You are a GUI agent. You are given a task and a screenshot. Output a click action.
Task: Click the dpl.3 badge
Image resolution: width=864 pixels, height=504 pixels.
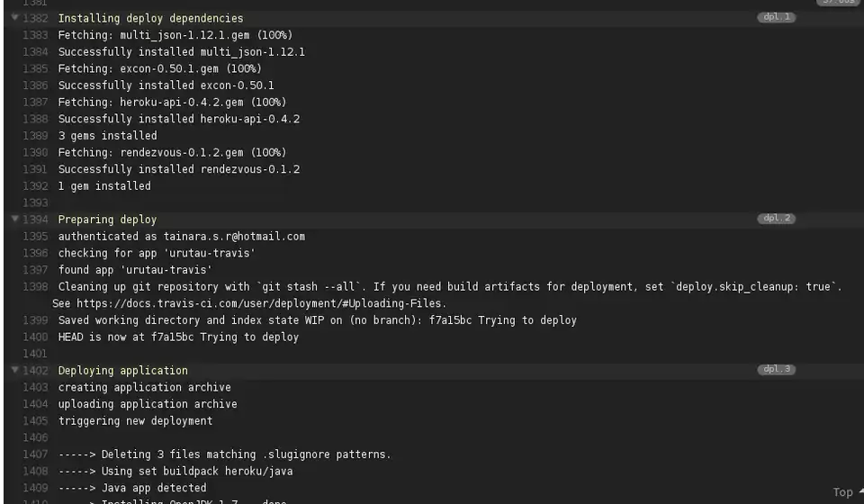pos(776,370)
